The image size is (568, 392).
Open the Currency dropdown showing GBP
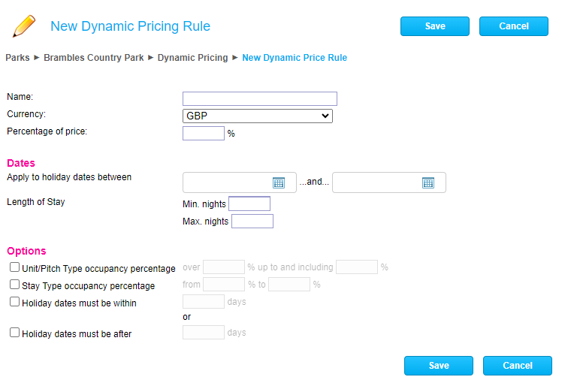pyautogui.click(x=257, y=116)
